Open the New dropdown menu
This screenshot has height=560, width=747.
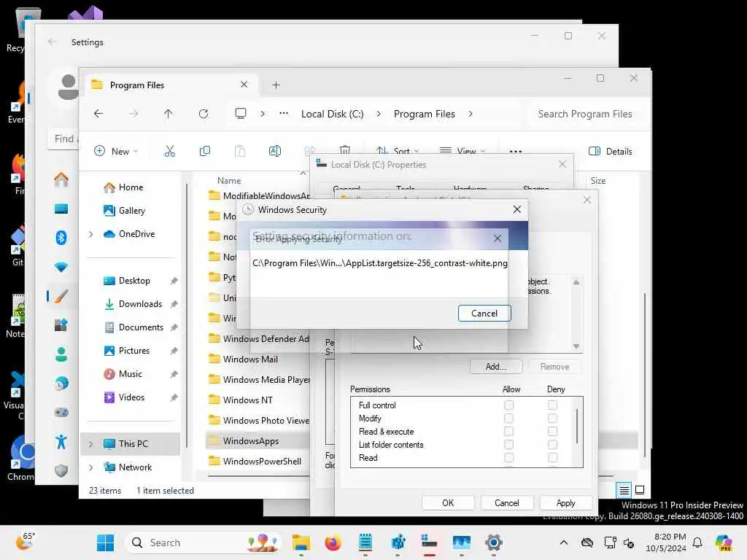[116, 152]
